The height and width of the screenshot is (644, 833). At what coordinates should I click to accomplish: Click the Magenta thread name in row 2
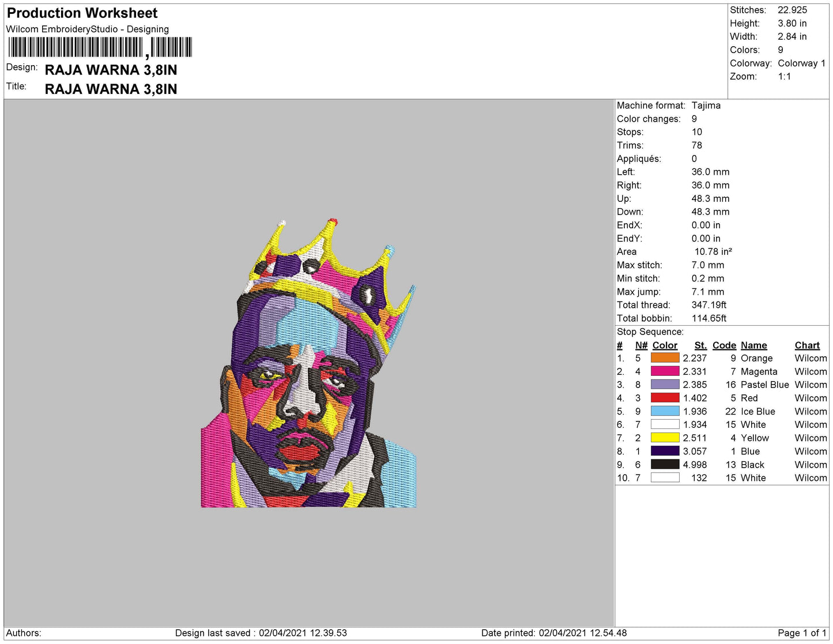point(759,371)
